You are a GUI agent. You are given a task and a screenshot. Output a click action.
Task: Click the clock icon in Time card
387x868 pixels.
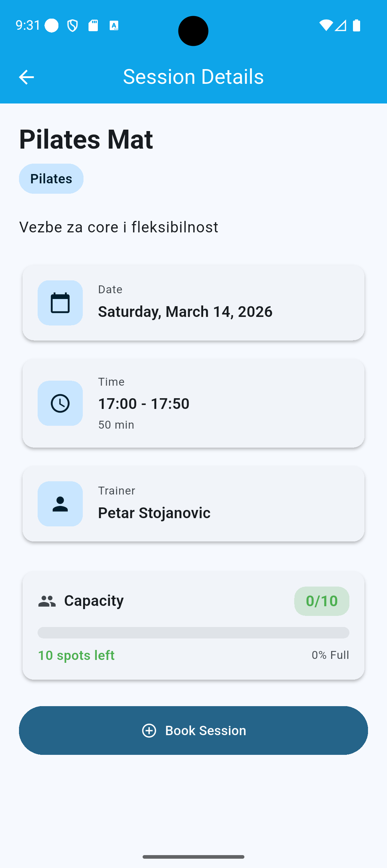tap(60, 403)
